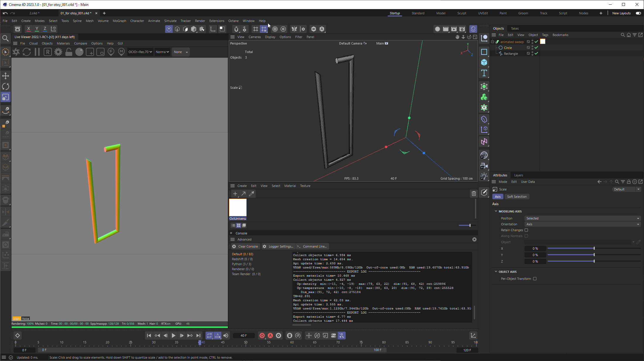The width and height of the screenshot is (644, 361).
Task: Enable the Retain Changes checkbox
Action: point(526,230)
